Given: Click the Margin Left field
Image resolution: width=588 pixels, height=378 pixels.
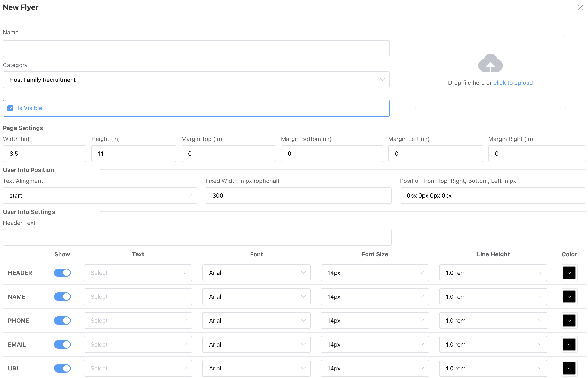Looking at the screenshot, I should (435, 154).
